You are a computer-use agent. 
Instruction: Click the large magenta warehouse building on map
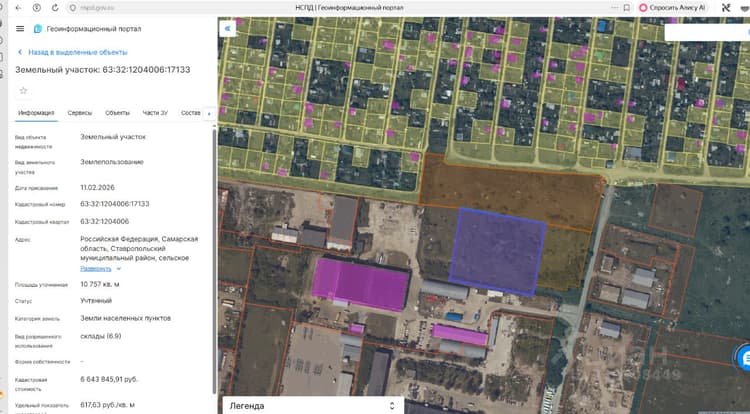click(x=360, y=284)
